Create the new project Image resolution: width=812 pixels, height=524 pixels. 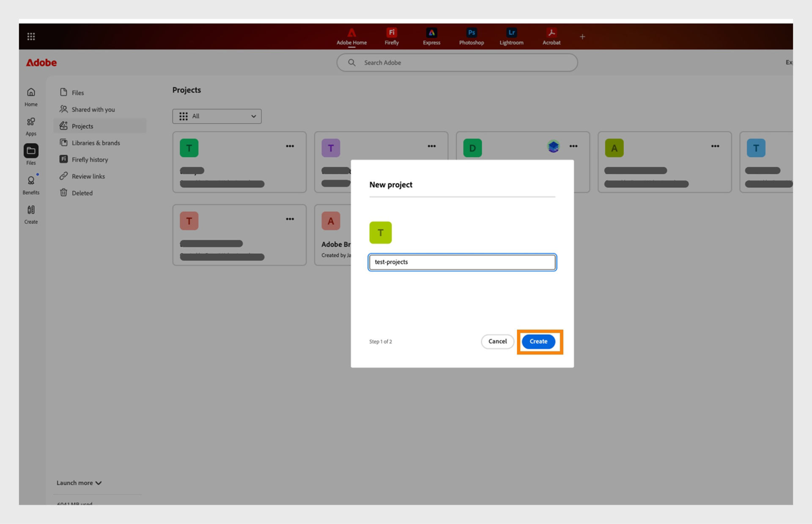click(538, 341)
